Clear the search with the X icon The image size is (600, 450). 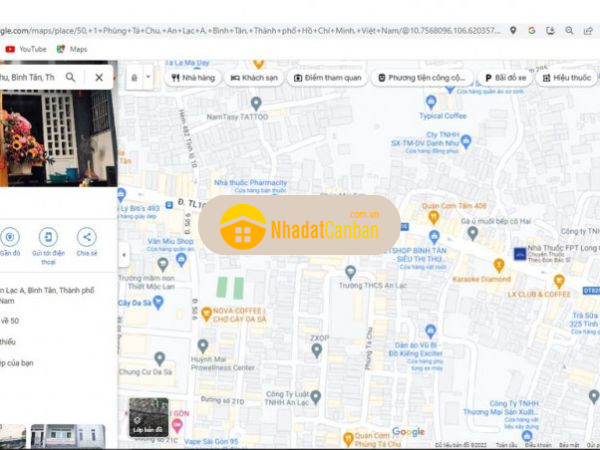99,77
